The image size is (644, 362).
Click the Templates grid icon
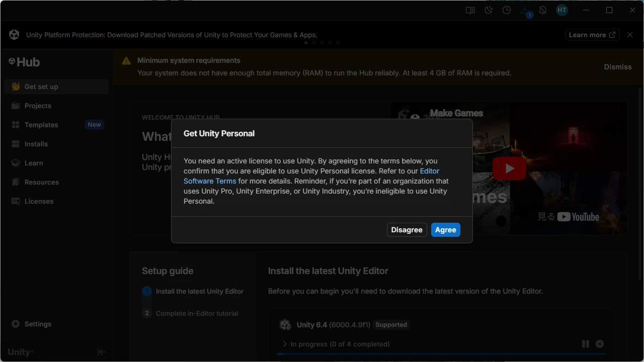(x=16, y=125)
